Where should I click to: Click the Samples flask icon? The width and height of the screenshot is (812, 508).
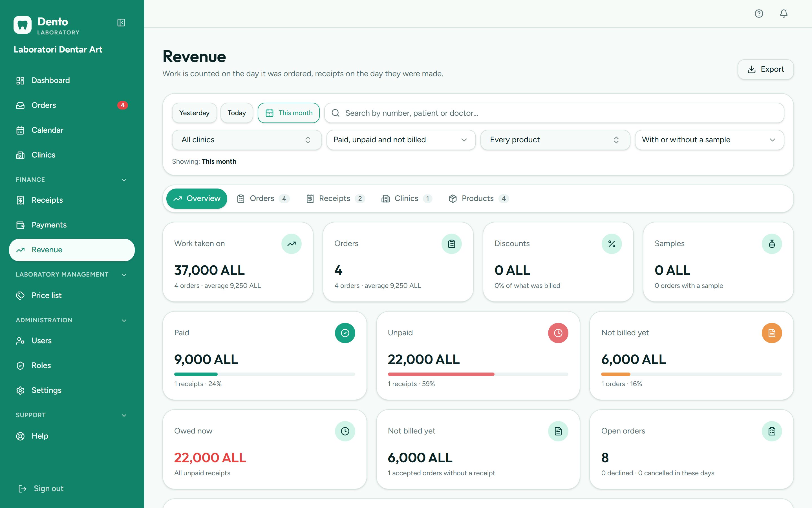771,244
